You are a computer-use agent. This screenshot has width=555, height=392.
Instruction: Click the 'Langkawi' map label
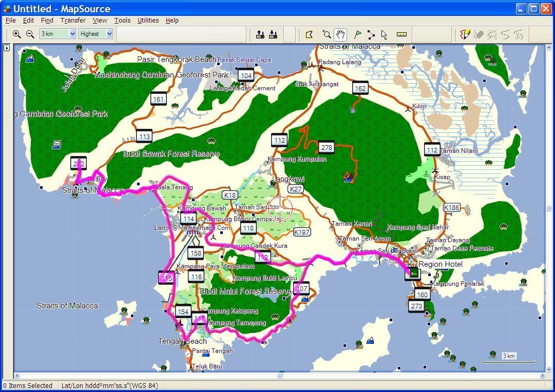tap(289, 179)
